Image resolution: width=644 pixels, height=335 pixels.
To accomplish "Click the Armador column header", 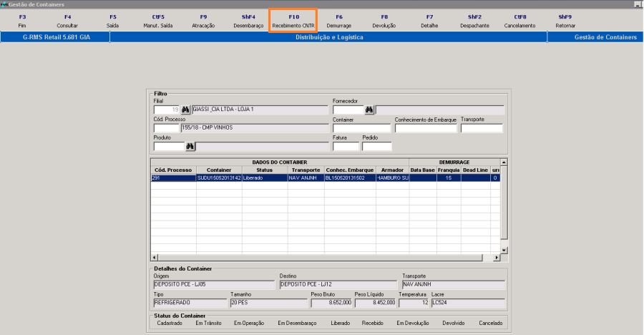I will (392, 170).
